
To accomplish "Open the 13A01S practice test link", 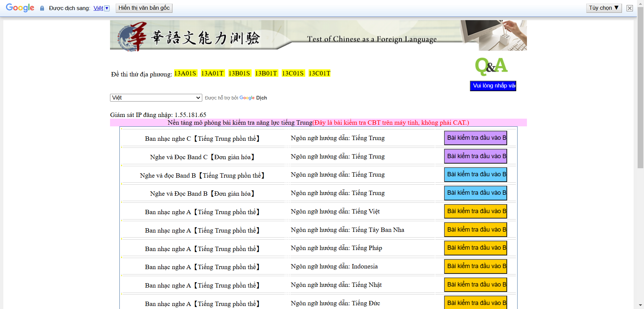I will coord(185,73).
